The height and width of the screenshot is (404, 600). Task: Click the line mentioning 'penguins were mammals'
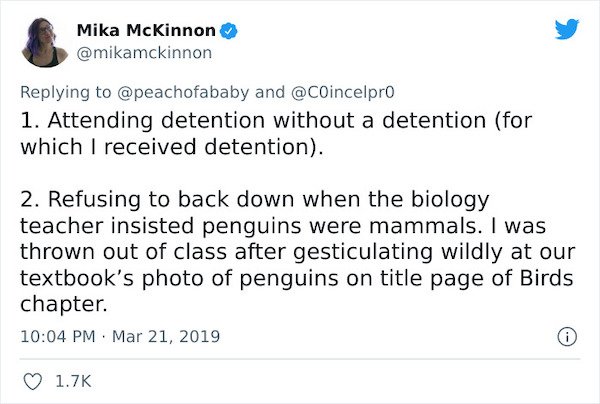click(283, 226)
